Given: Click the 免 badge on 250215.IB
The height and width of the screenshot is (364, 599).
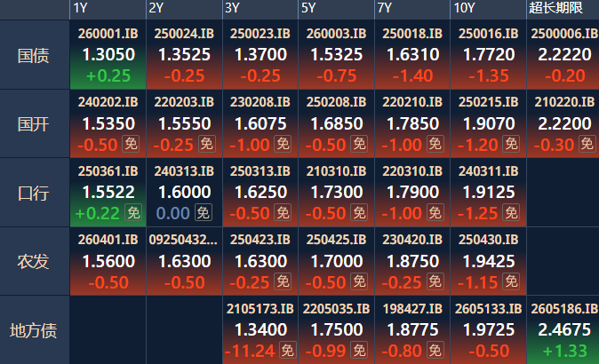Looking at the screenshot, I should point(511,144).
